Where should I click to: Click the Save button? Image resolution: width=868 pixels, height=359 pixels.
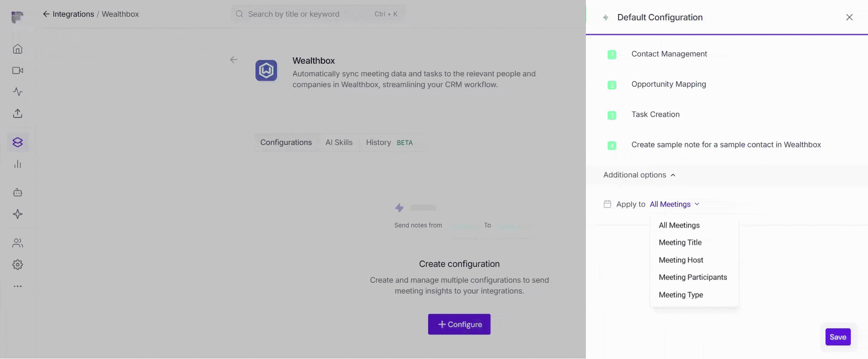(838, 337)
